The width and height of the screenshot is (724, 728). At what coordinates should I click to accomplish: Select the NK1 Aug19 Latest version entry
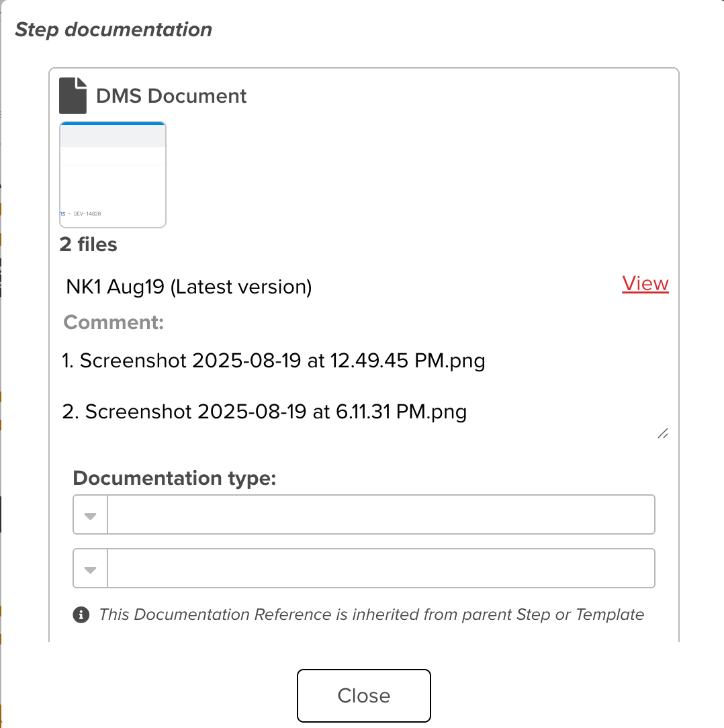pyautogui.click(x=189, y=286)
